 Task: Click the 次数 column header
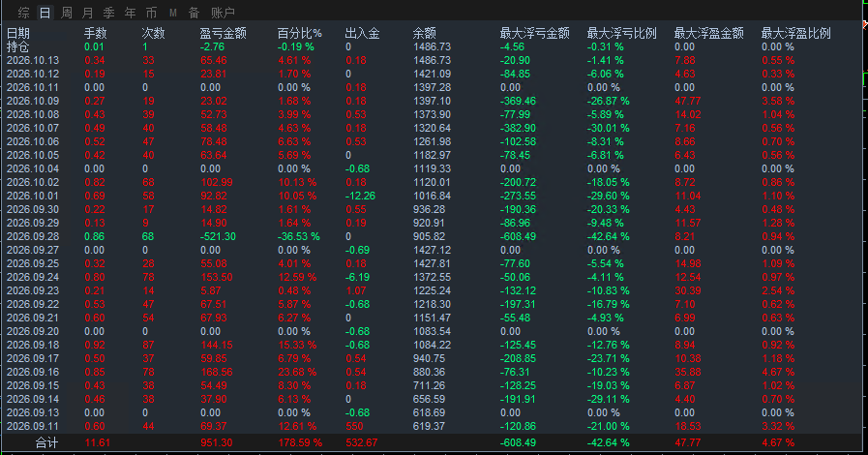click(153, 33)
